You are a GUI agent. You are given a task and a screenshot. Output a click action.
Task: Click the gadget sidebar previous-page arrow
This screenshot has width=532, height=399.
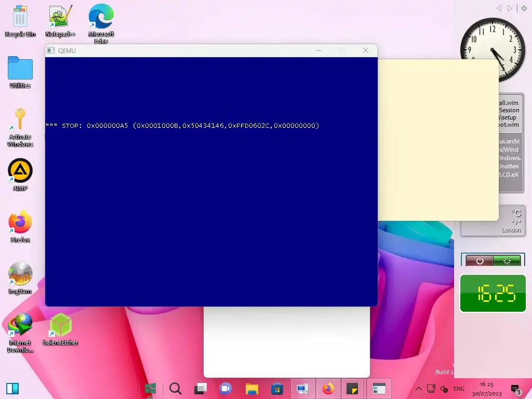(499, 8)
